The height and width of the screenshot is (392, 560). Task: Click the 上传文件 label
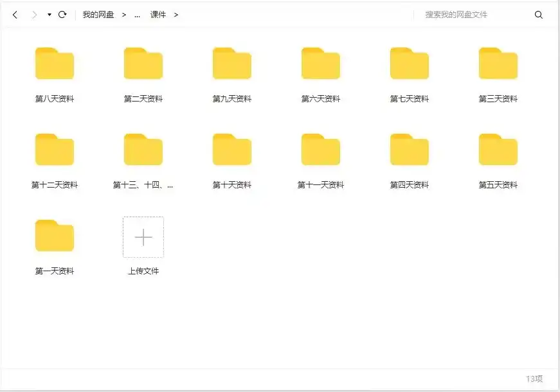tap(143, 271)
